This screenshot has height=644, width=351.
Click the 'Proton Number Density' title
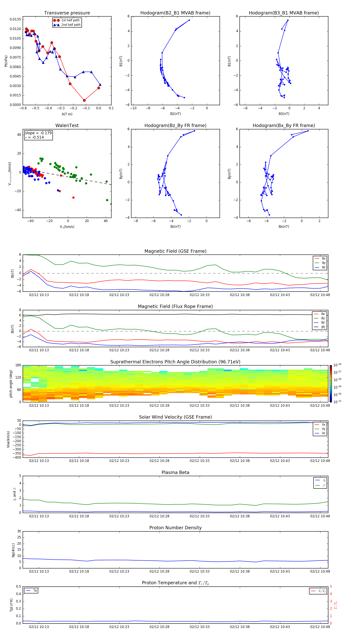pos(175,528)
